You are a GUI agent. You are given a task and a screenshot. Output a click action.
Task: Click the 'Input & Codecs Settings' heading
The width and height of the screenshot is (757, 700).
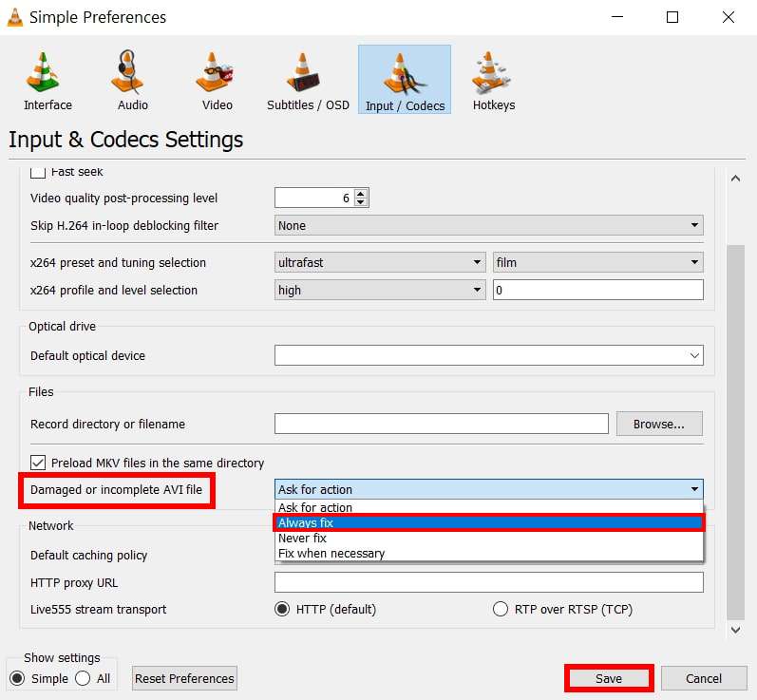coord(125,140)
